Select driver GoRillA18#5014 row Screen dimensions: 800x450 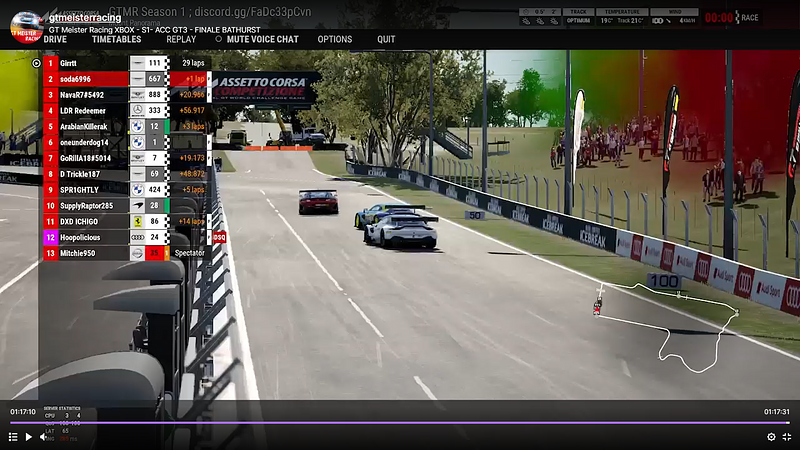(x=128, y=158)
